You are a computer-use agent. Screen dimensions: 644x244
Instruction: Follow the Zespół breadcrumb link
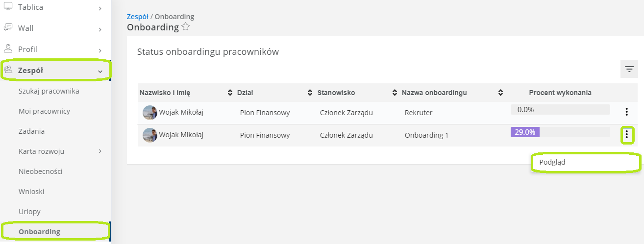138,17
